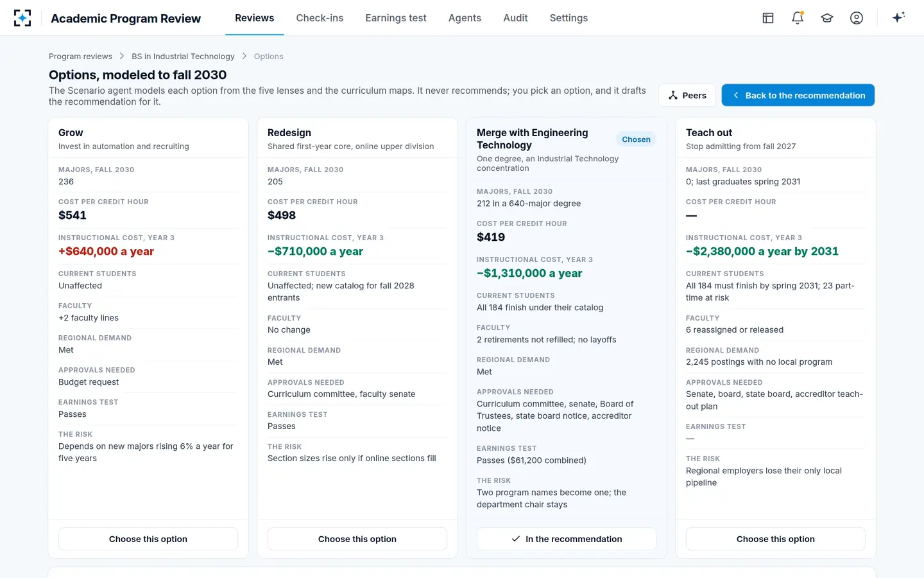Select the $419 cost value

[491, 237]
